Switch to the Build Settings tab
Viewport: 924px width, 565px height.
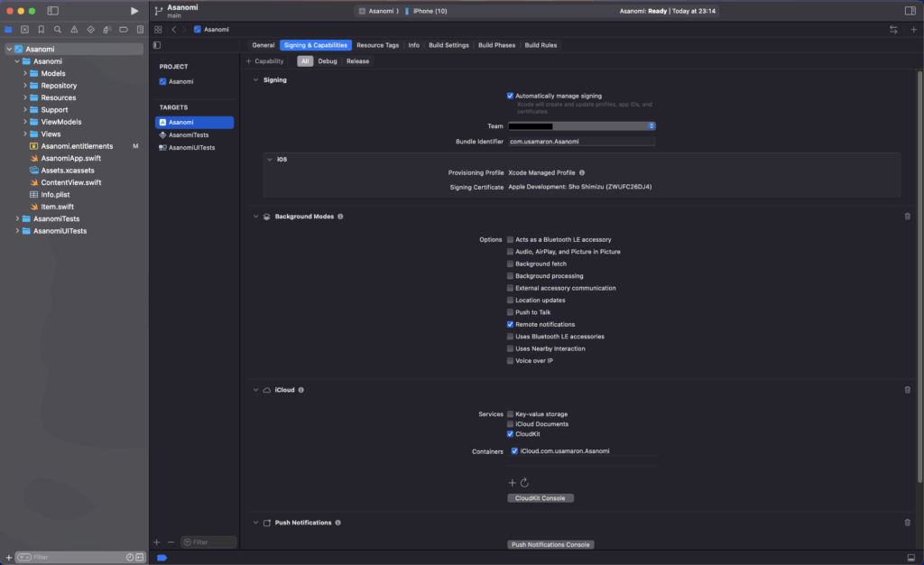tap(448, 45)
